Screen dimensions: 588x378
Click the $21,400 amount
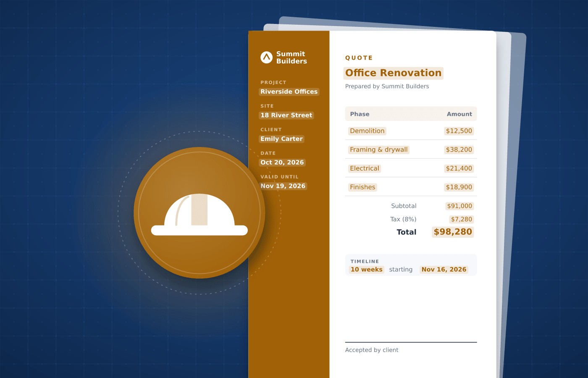tap(459, 168)
